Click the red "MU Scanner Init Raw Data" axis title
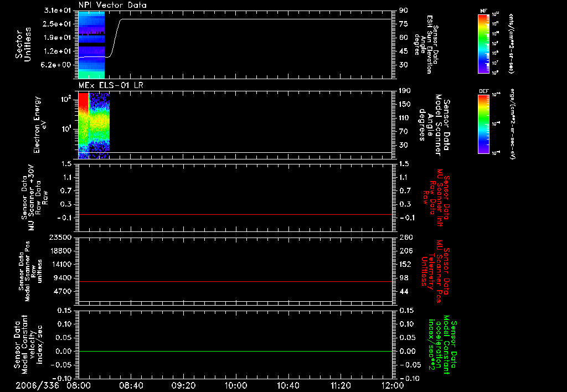Screen dimensions: 567x392 click(436, 198)
